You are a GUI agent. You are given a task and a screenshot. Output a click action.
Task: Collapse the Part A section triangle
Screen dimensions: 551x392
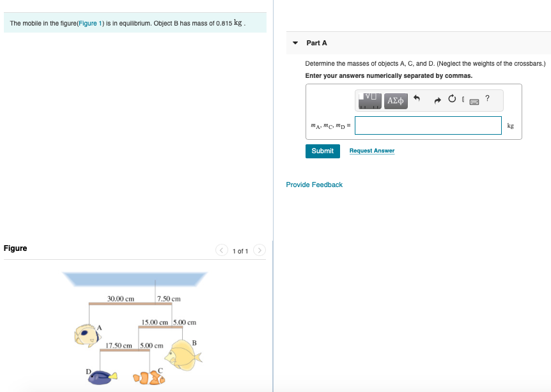[295, 43]
